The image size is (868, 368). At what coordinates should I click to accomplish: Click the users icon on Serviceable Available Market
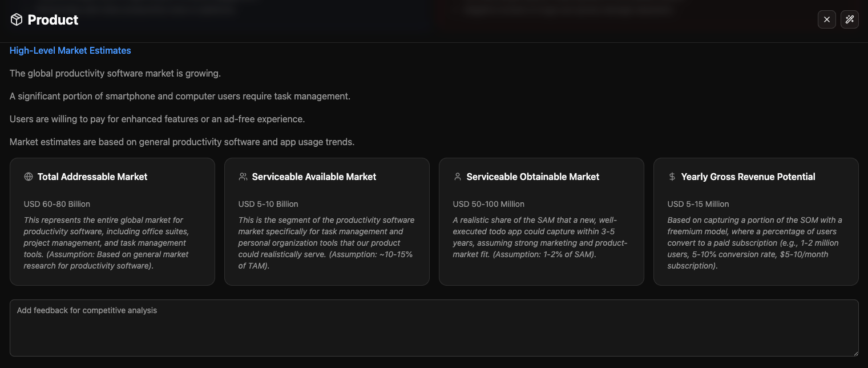(x=243, y=177)
